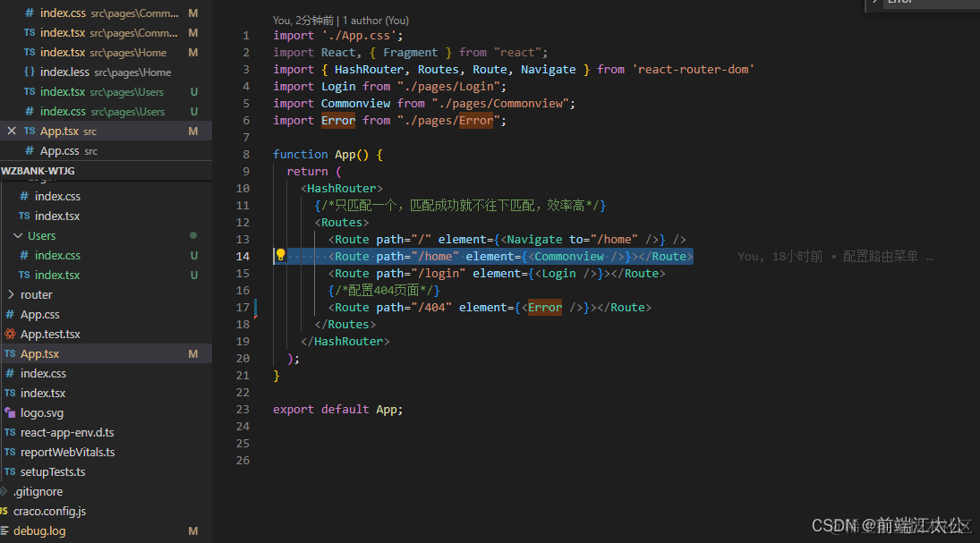Select index.tsx src\pages\Home open editor
The width and height of the screenshot is (980, 543).
[x=106, y=53]
